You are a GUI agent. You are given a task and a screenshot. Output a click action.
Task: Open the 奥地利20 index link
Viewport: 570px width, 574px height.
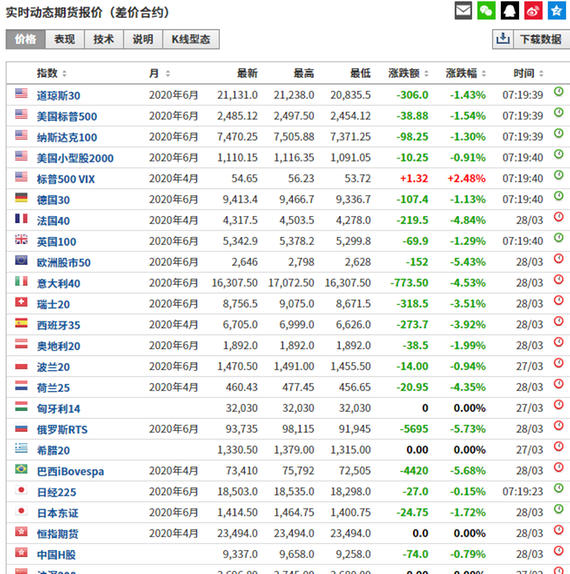coord(59,346)
